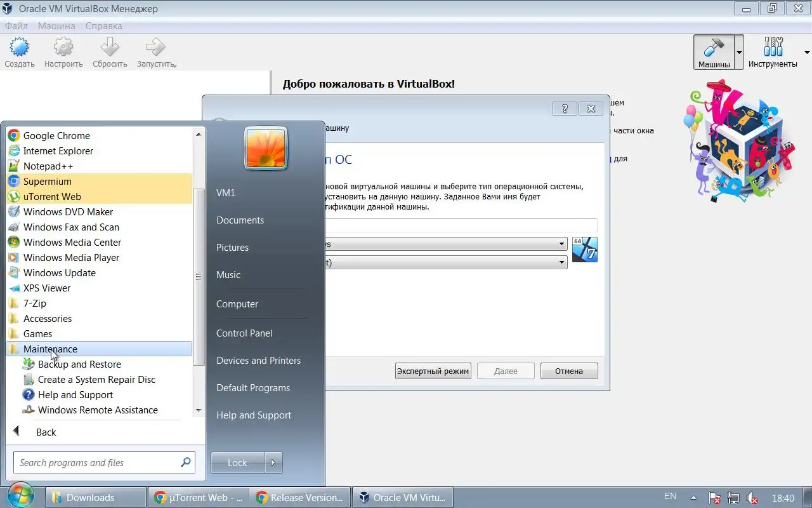Launch Windows Media Player
812x508 pixels.
pyautogui.click(x=99, y=257)
